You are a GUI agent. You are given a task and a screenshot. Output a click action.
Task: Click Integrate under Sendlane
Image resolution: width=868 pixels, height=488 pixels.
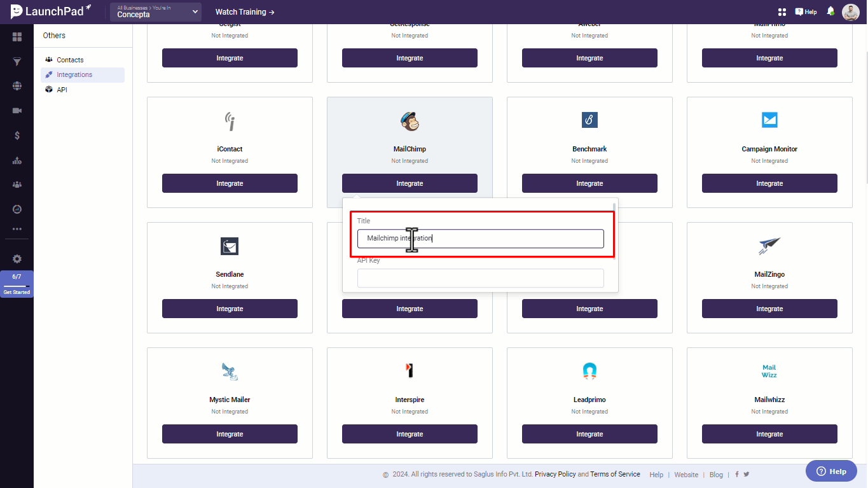[230, 309]
